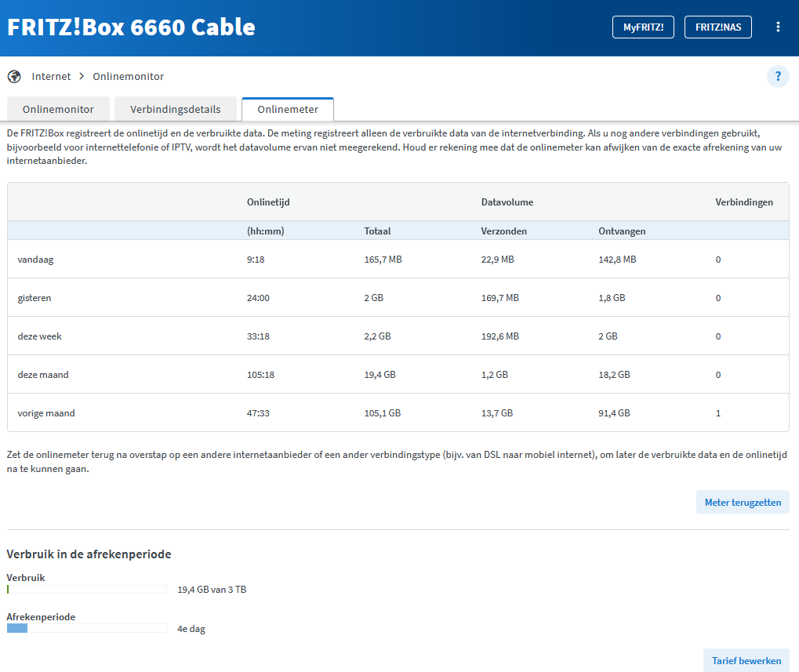799x672 pixels.
Task: Click the FRITZ!Box 6660 Cable title
Action: [x=131, y=27]
